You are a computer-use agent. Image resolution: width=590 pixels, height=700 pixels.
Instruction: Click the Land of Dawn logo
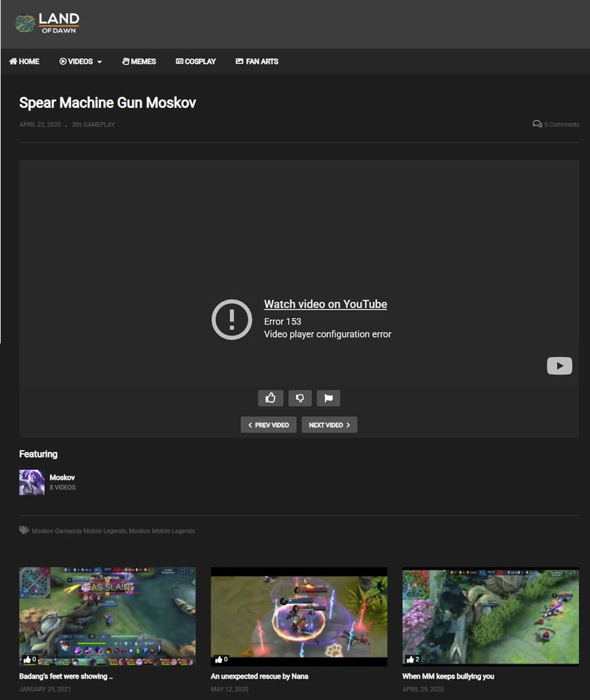coord(47,23)
